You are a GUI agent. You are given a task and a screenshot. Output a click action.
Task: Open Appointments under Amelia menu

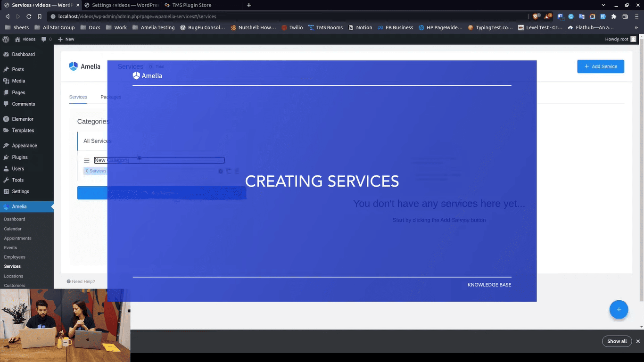coord(18,238)
